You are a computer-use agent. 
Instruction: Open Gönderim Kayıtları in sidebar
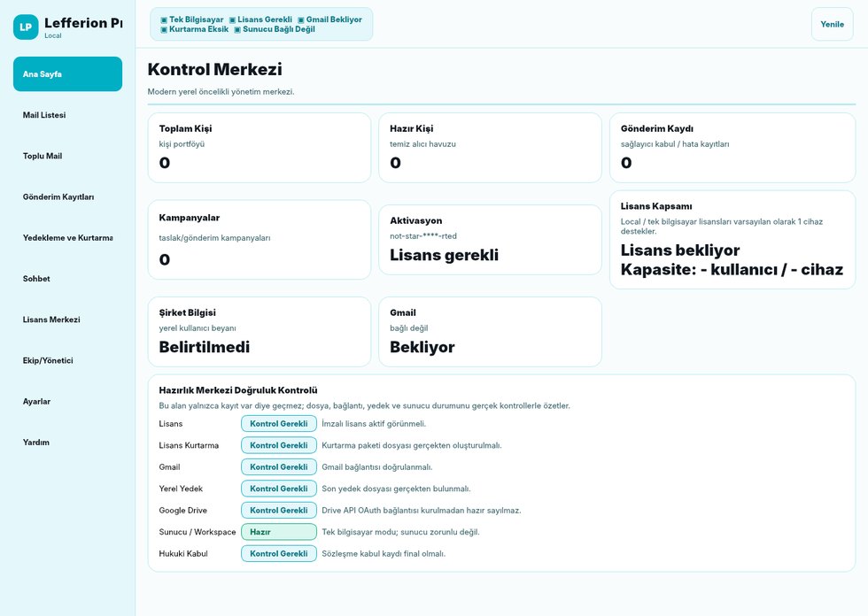click(x=67, y=196)
